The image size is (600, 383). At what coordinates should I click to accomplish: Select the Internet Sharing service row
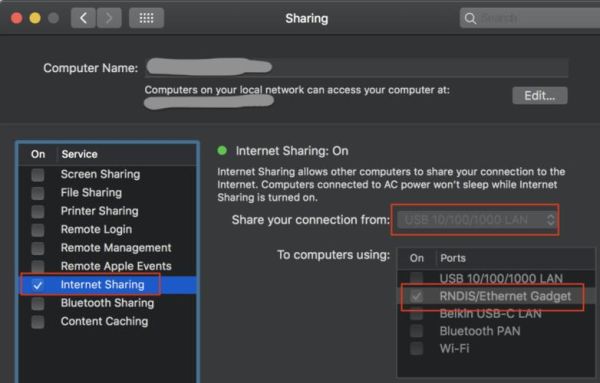pyautogui.click(x=107, y=285)
